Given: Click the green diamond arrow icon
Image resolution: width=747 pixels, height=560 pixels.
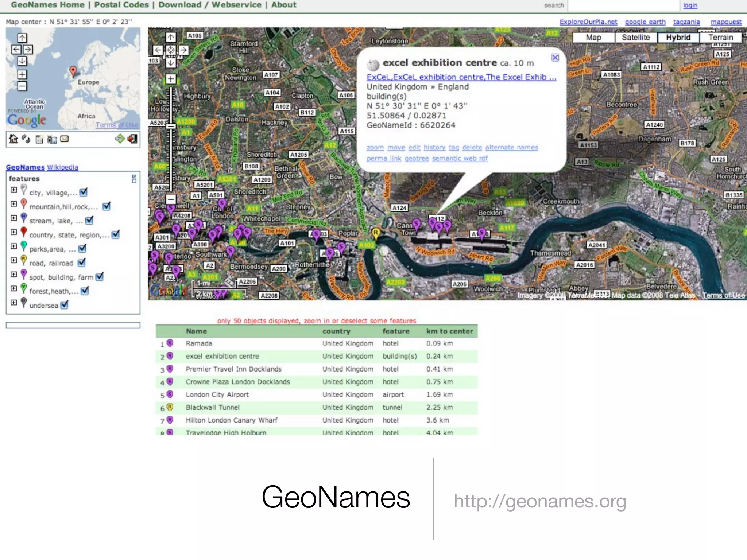Looking at the screenshot, I should tap(120, 139).
